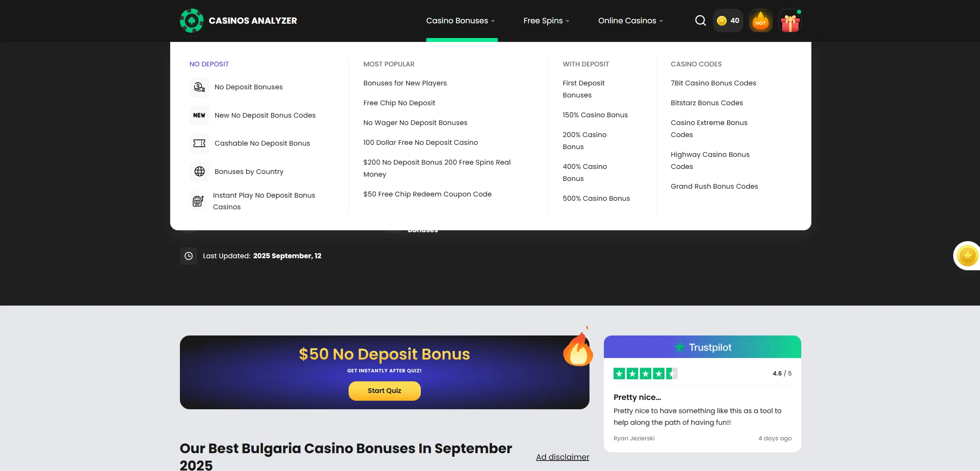Open Bitstarz Bonus Codes
Screen dimensions: 980x471
[x=706, y=103]
